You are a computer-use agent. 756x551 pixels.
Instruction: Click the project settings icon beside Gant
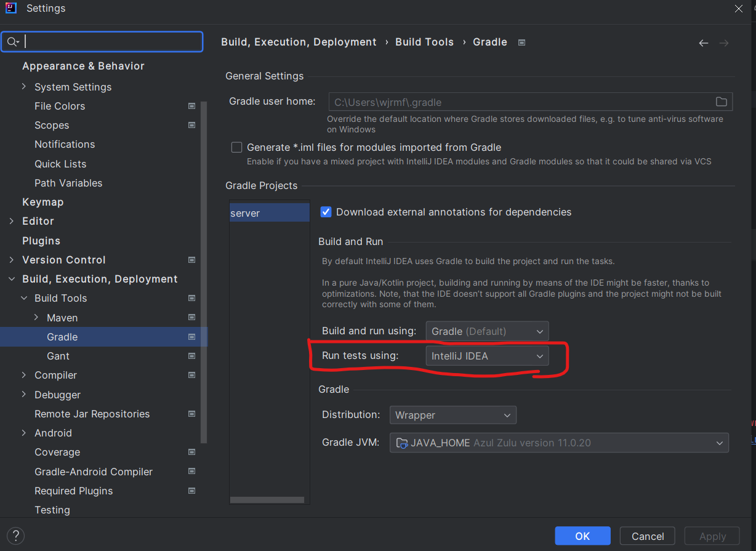191,356
